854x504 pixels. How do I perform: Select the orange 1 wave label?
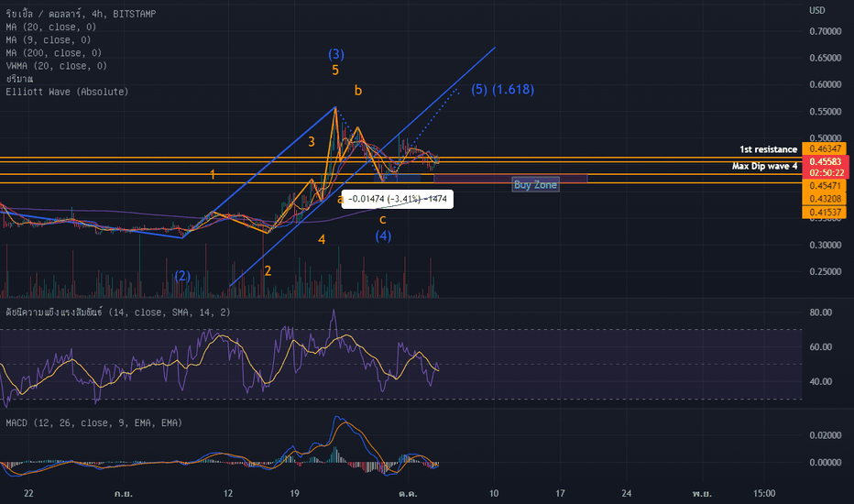click(x=213, y=175)
